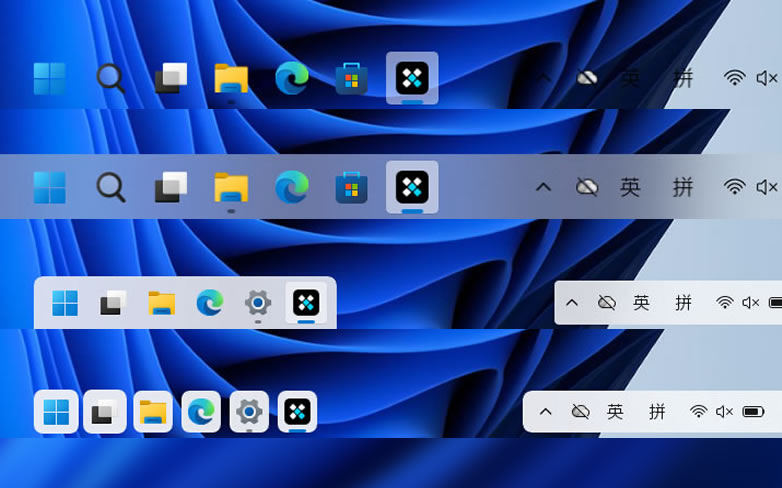
Task: Open Microsoft Store on the gray blurred taskbar
Action: pyautogui.click(x=352, y=188)
